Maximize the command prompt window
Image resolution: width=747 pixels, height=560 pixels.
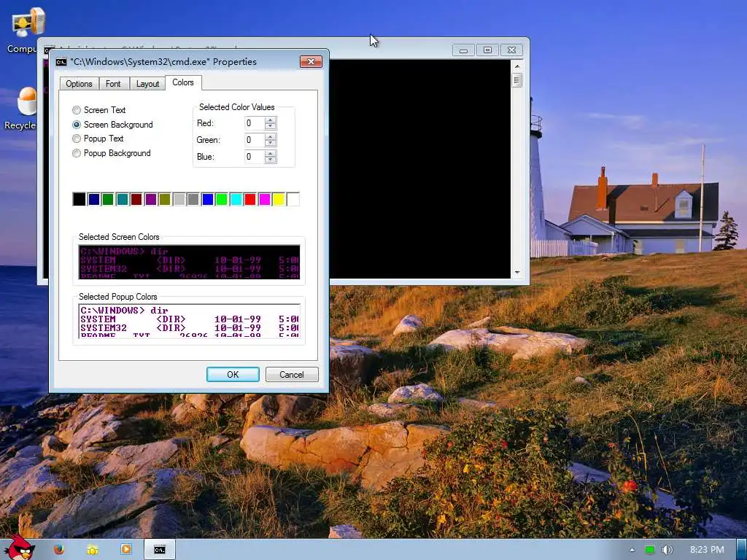487,50
